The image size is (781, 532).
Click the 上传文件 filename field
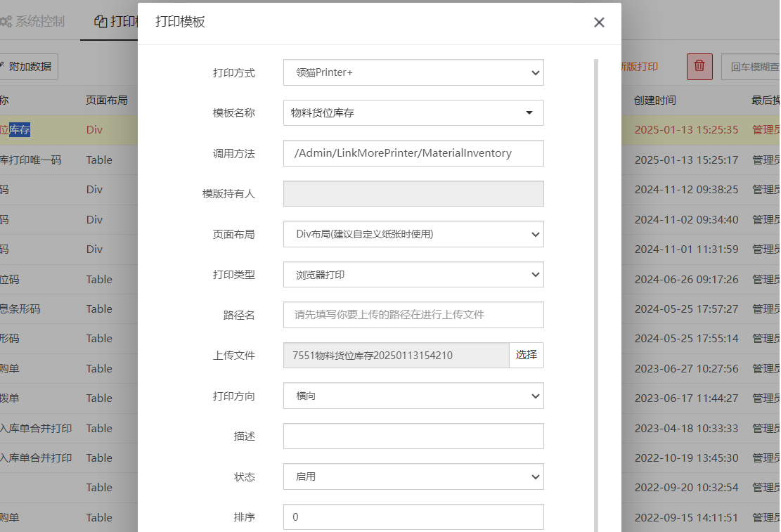pos(396,356)
